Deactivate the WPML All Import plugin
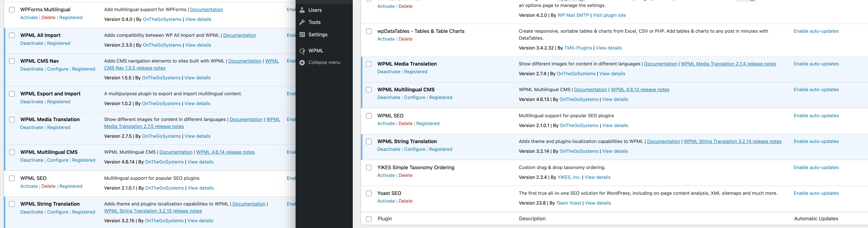This screenshot has width=868, height=228. pyautogui.click(x=32, y=43)
